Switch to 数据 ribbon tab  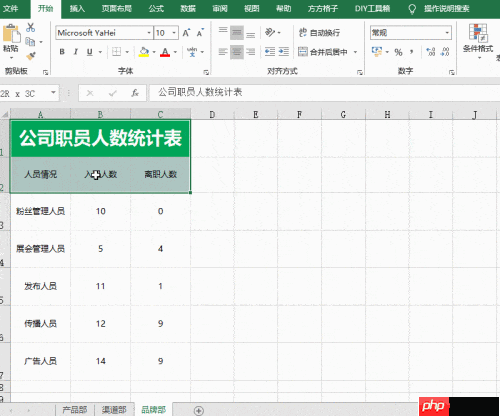click(188, 9)
